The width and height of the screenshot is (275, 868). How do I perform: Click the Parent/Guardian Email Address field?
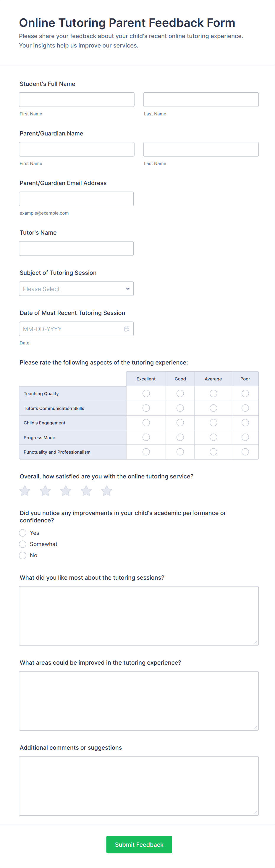coord(76,199)
